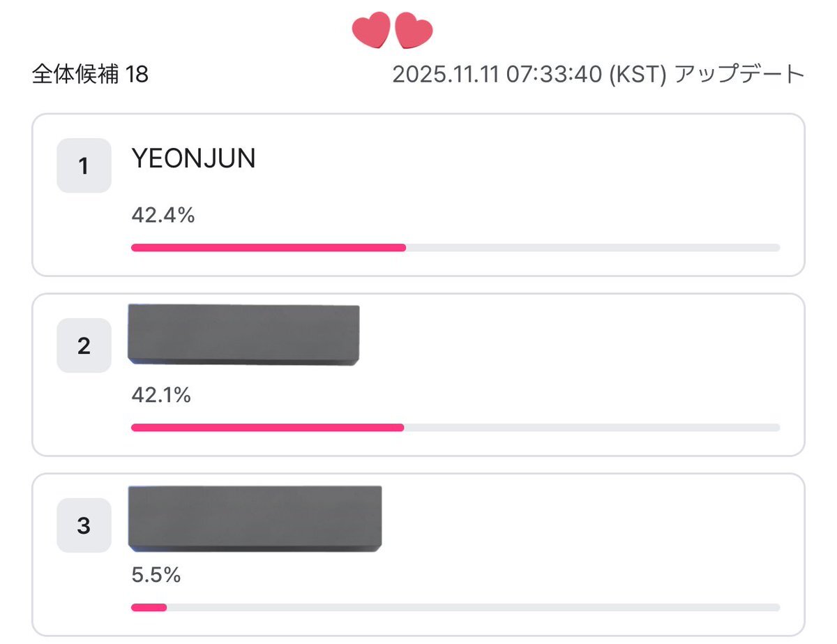Select the rank 3 number badge

(x=84, y=525)
